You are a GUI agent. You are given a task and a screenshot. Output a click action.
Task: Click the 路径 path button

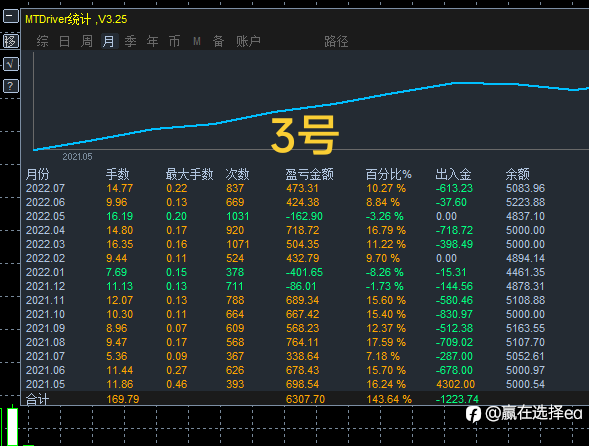(x=336, y=41)
